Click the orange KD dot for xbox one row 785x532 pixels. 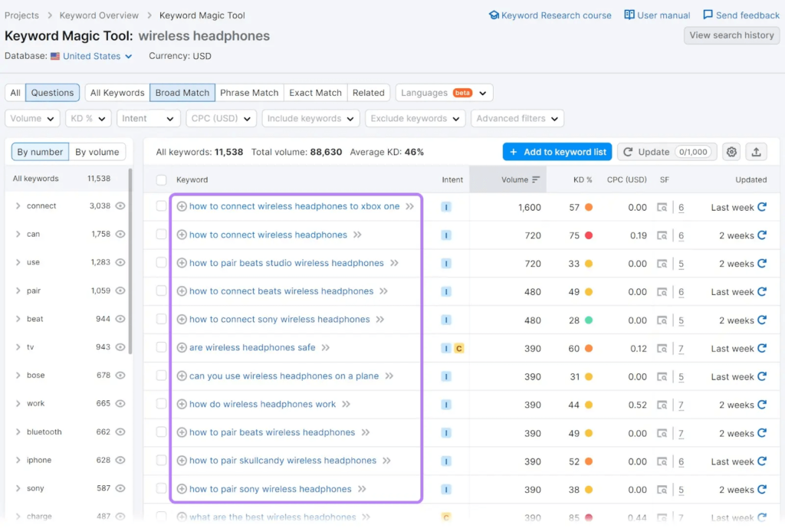tap(588, 207)
